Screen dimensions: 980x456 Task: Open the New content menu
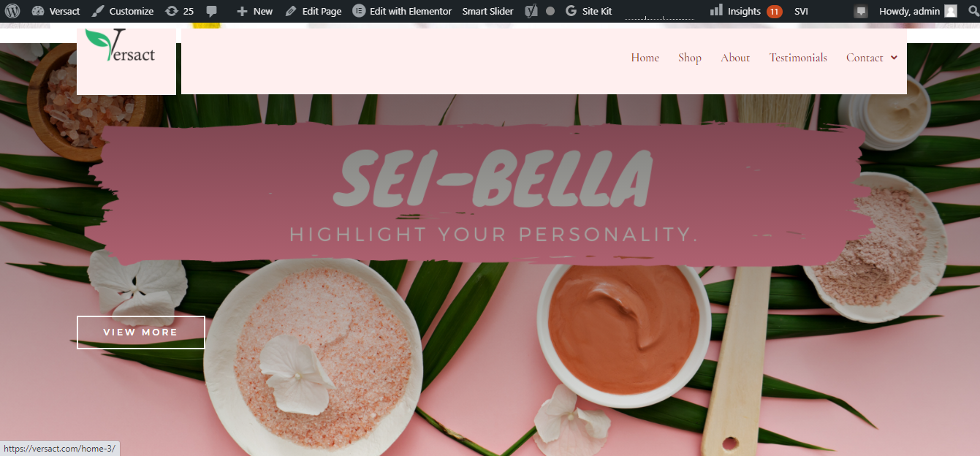[x=254, y=11]
